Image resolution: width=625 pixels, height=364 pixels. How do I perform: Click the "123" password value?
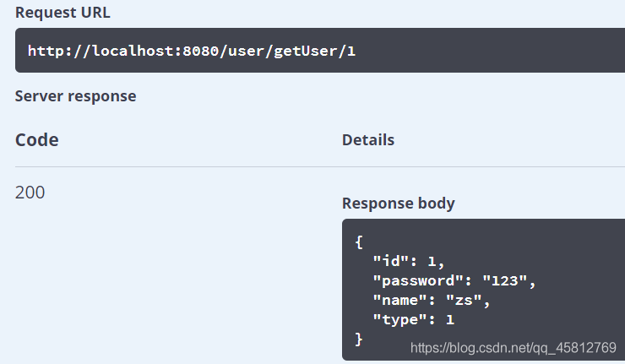(505, 280)
